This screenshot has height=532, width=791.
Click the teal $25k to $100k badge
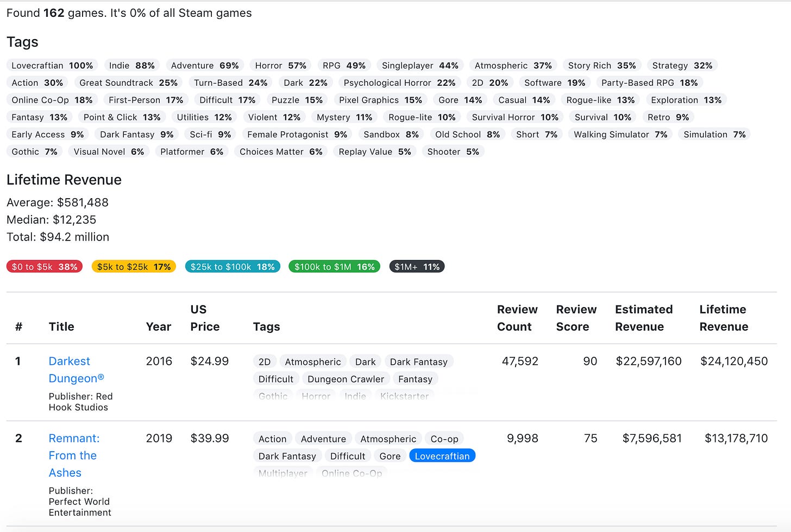point(233,267)
